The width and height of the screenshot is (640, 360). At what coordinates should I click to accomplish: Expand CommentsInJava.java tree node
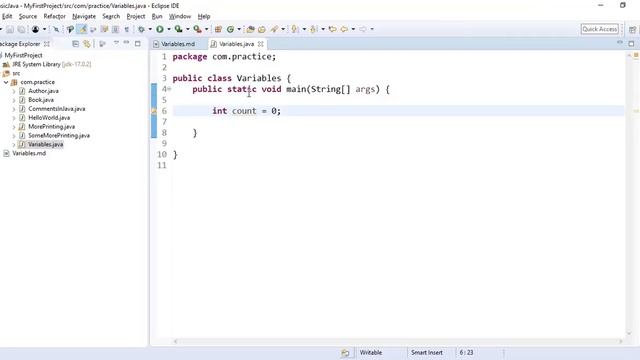(14, 109)
